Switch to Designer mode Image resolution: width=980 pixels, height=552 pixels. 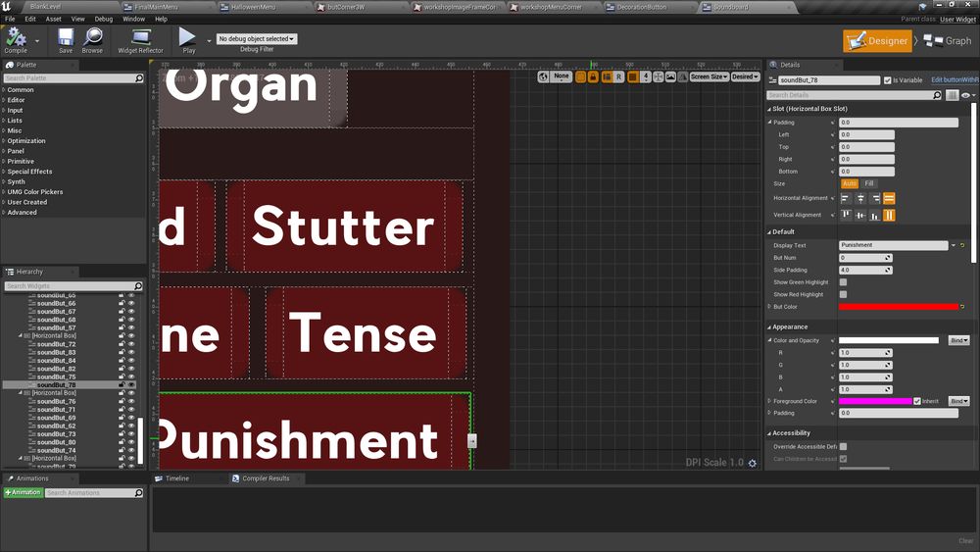coord(877,41)
